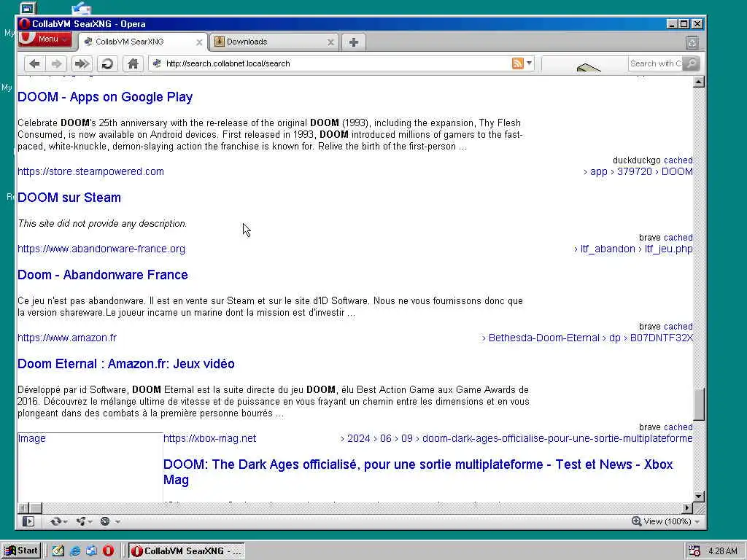Viewport: 747px width, 560px height.
Task: Toggle the panels button in the status bar
Action: click(x=28, y=521)
